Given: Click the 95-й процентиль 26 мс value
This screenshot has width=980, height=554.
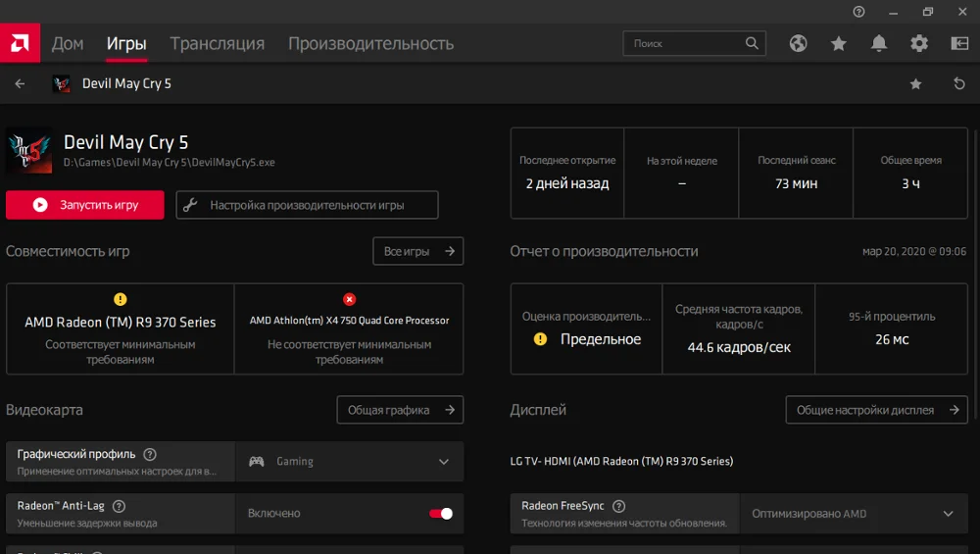Looking at the screenshot, I should (x=892, y=339).
